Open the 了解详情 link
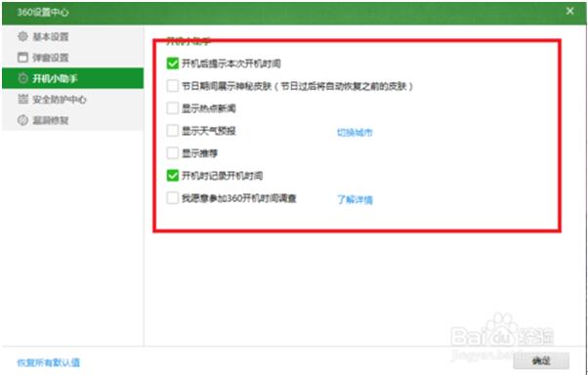The image size is (588, 376). point(355,199)
